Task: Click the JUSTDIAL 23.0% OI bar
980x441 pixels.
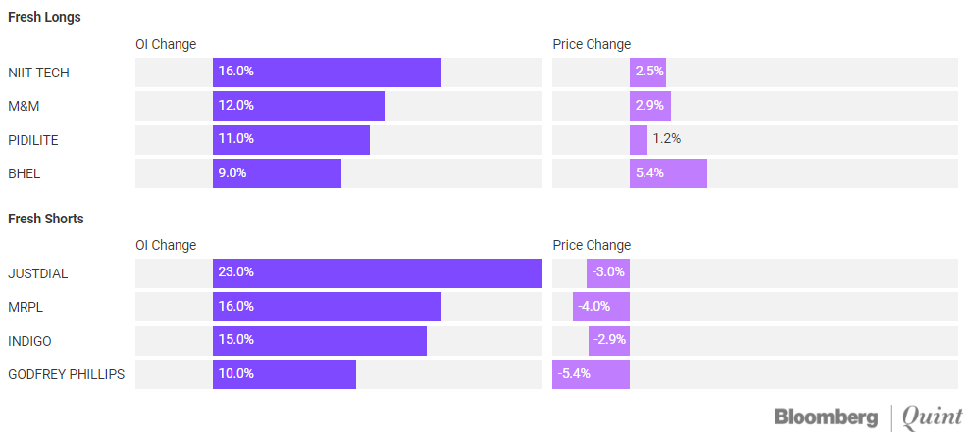Action: click(x=377, y=273)
